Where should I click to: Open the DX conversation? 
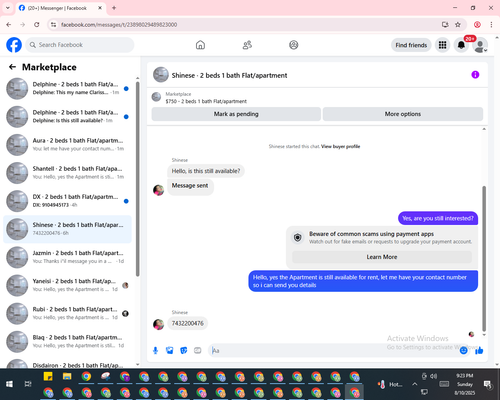pos(68,201)
